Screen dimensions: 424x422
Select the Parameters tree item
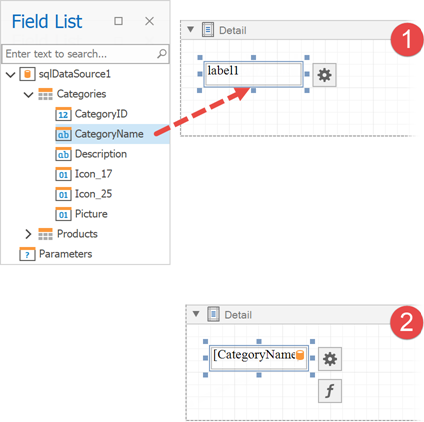(65, 254)
